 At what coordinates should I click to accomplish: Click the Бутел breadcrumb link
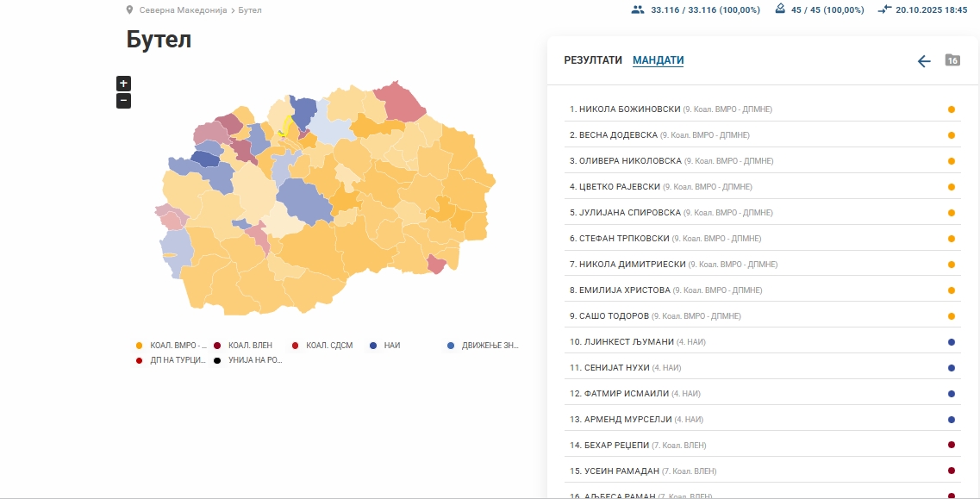coord(250,10)
